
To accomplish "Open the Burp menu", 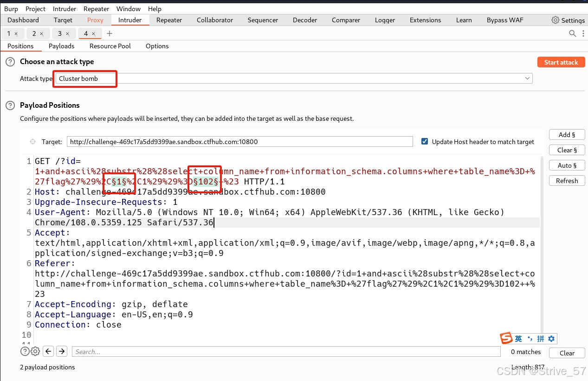I will click(11, 9).
